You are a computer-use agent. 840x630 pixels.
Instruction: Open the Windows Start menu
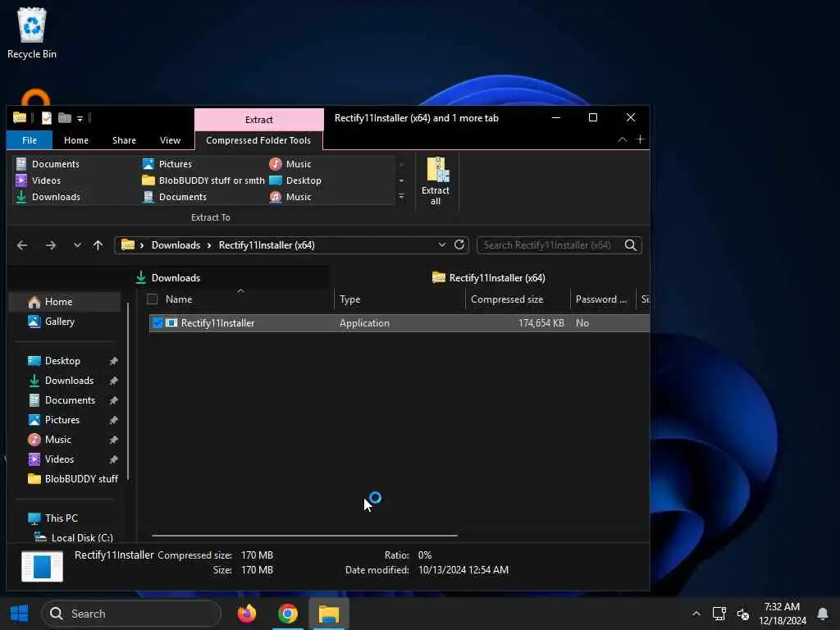tap(20, 614)
